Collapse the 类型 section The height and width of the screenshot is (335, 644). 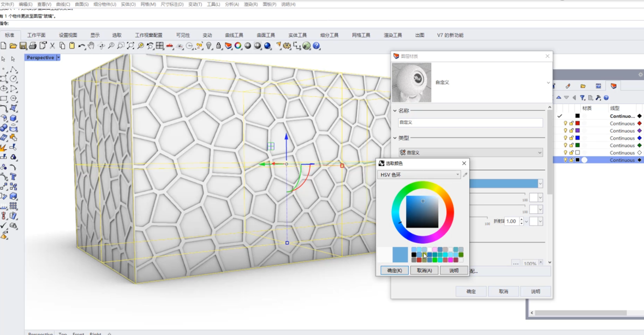tap(395, 138)
